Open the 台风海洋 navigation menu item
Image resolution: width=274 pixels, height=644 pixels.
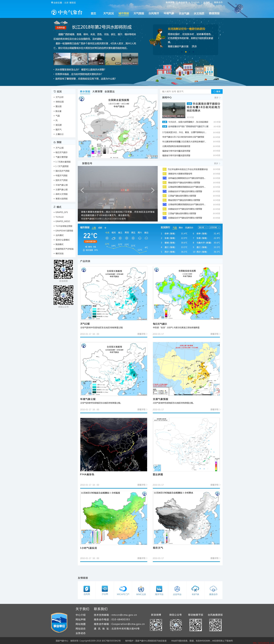[x=154, y=14]
